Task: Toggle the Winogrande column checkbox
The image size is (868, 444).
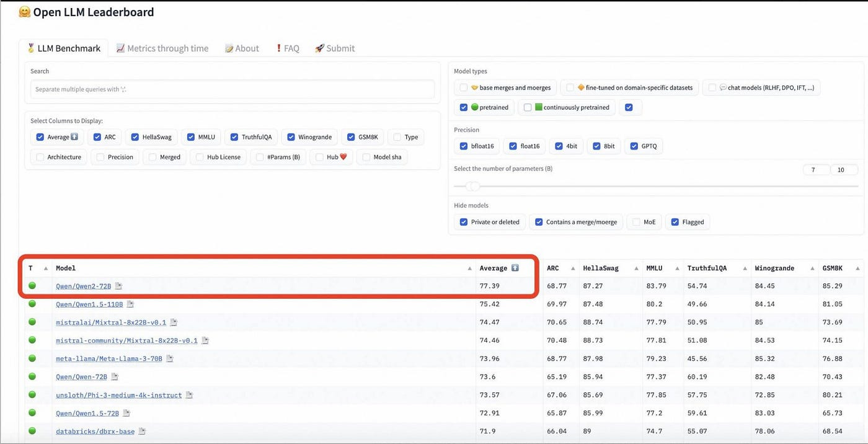Action: pyautogui.click(x=291, y=137)
